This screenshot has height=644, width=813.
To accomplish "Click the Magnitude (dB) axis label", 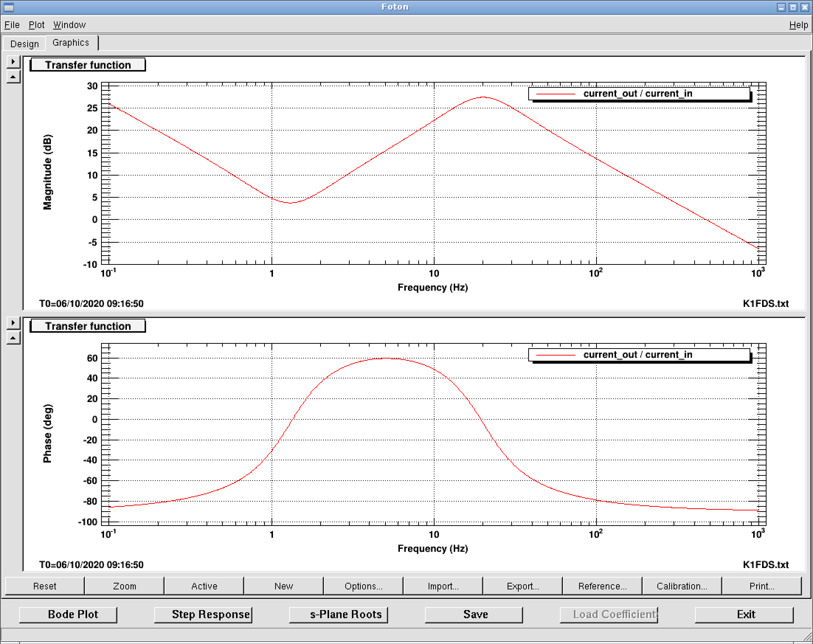I will pyautogui.click(x=48, y=172).
